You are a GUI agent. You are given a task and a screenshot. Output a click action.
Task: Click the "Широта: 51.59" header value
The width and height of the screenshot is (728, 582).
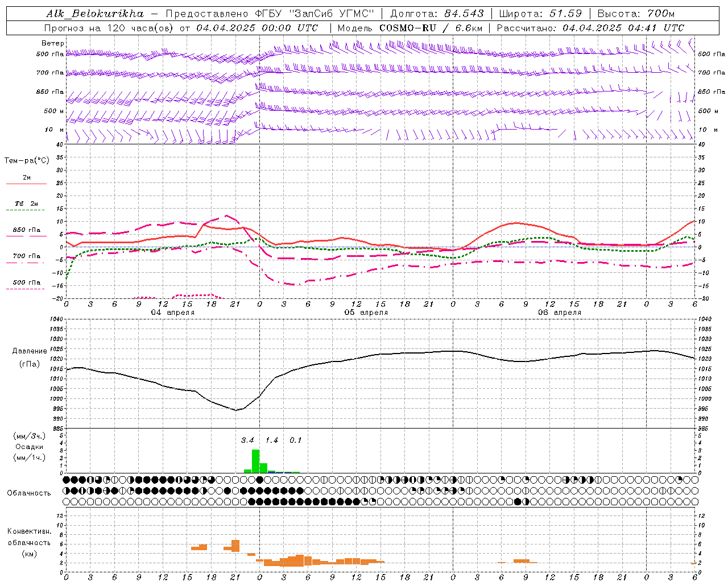pyautogui.click(x=540, y=14)
